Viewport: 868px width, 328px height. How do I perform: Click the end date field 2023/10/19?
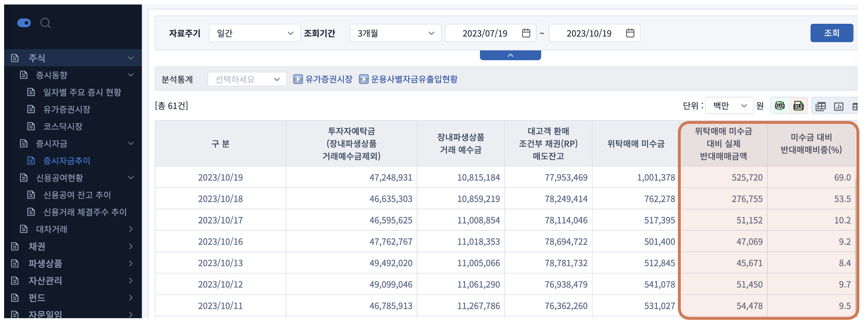[x=589, y=33]
